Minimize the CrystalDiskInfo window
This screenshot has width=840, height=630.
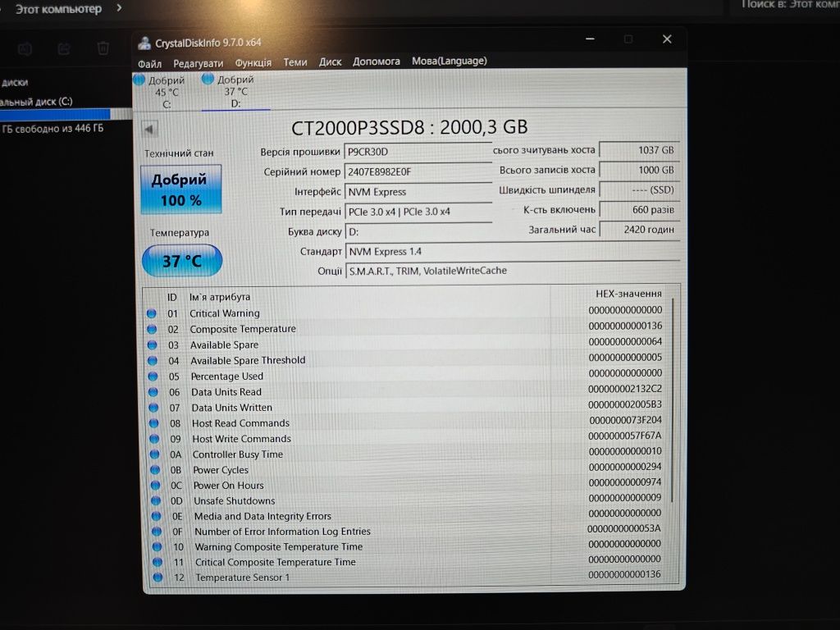tap(591, 39)
